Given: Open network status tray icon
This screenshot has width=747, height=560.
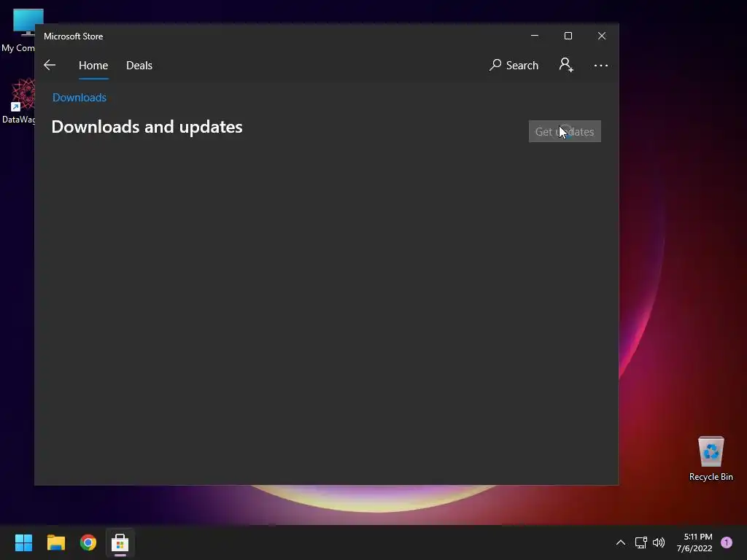Looking at the screenshot, I should pyautogui.click(x=640, y=542).
